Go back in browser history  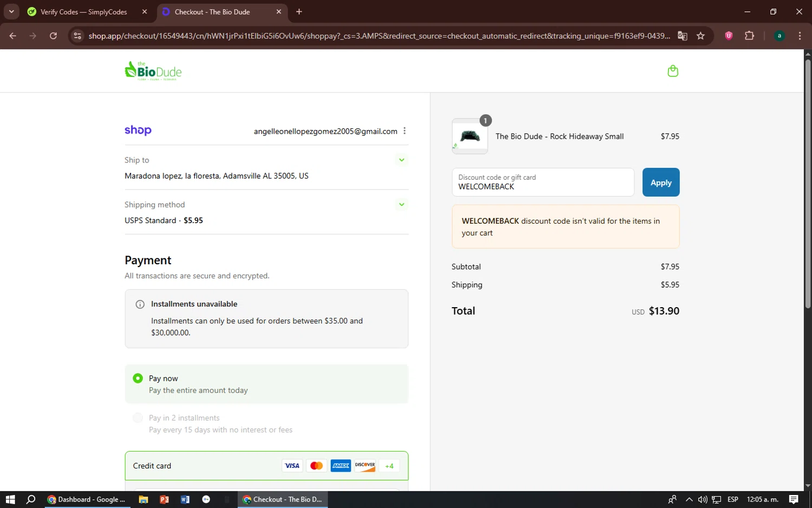pyautogui.click(x=13, y=36)
